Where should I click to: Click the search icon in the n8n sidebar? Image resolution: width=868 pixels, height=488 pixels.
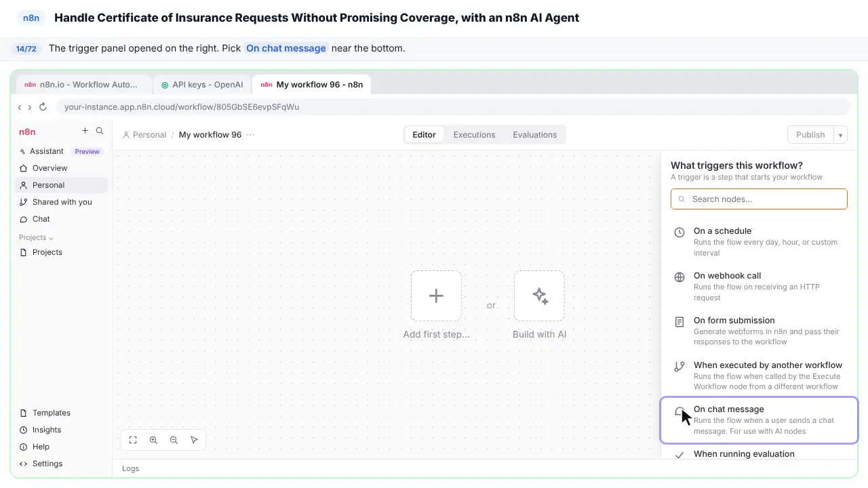pos(100,131)
